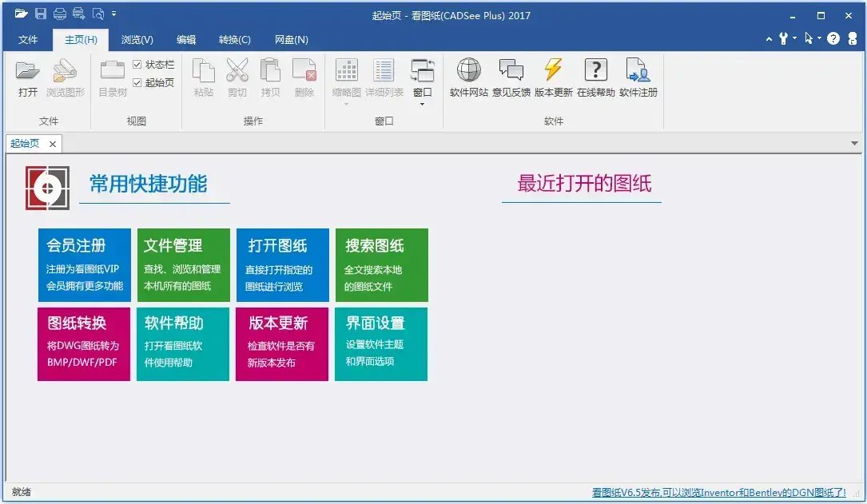867x504 pixels.
Task: Select the 编辑 ribbon tab
Action: click(x=185, y=39)
